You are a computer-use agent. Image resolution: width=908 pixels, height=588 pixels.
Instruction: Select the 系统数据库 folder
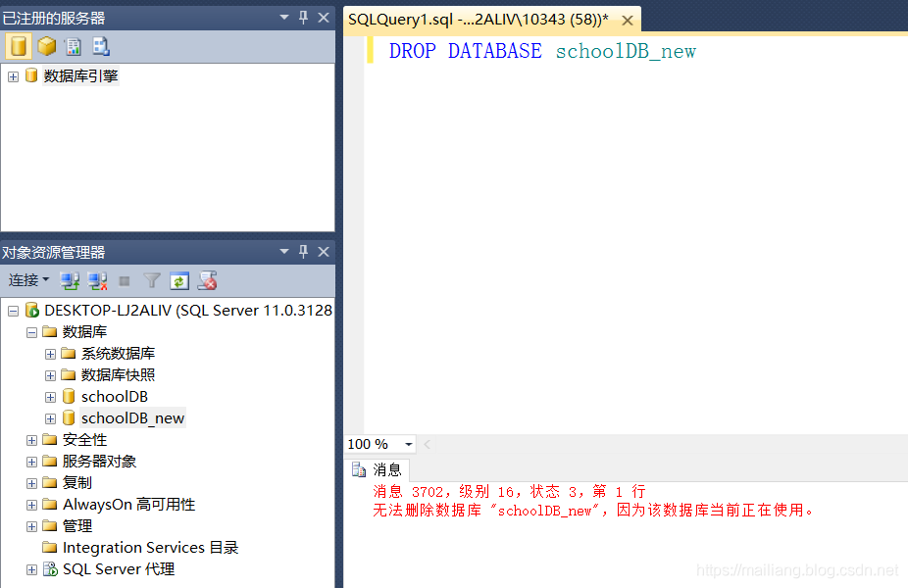[x=118, y=353]
